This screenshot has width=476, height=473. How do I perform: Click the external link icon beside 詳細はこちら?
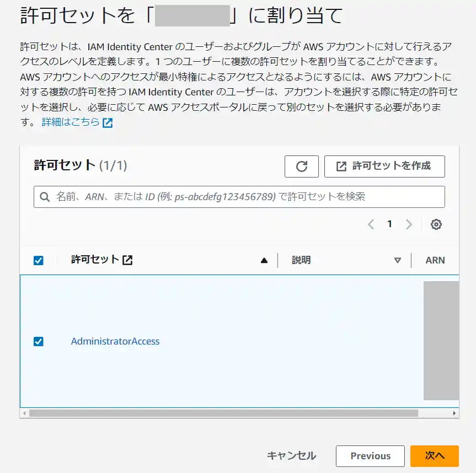(108, 122)
